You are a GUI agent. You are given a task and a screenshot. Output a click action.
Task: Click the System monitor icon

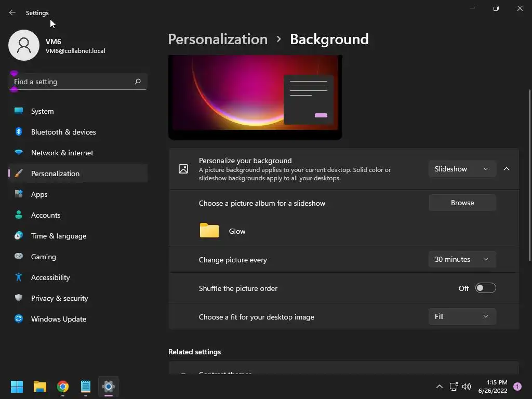click(x=19, y=111)
